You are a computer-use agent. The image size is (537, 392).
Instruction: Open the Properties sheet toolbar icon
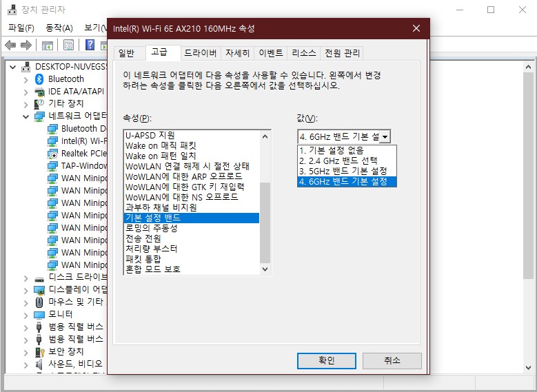click(68, 45)
